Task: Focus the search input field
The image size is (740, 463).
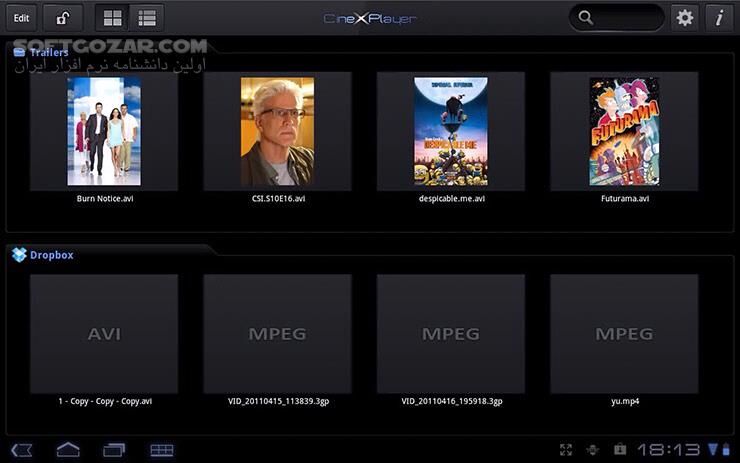Action: 617,17
